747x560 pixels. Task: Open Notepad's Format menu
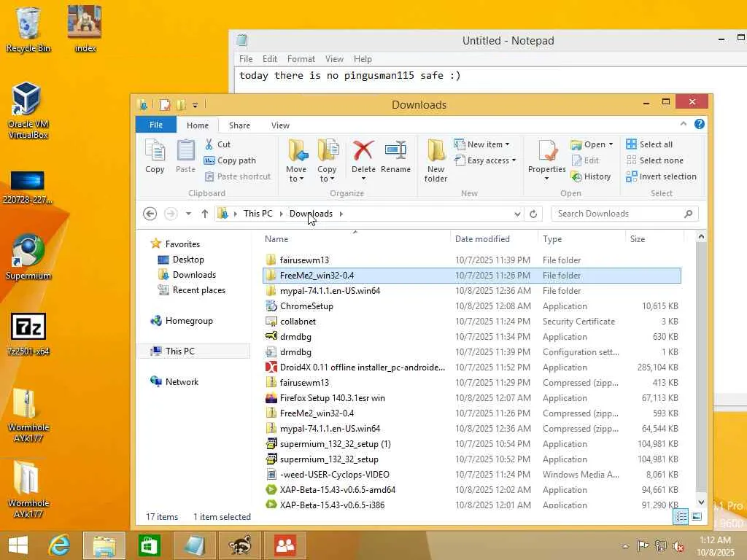(x=301, y=59)
